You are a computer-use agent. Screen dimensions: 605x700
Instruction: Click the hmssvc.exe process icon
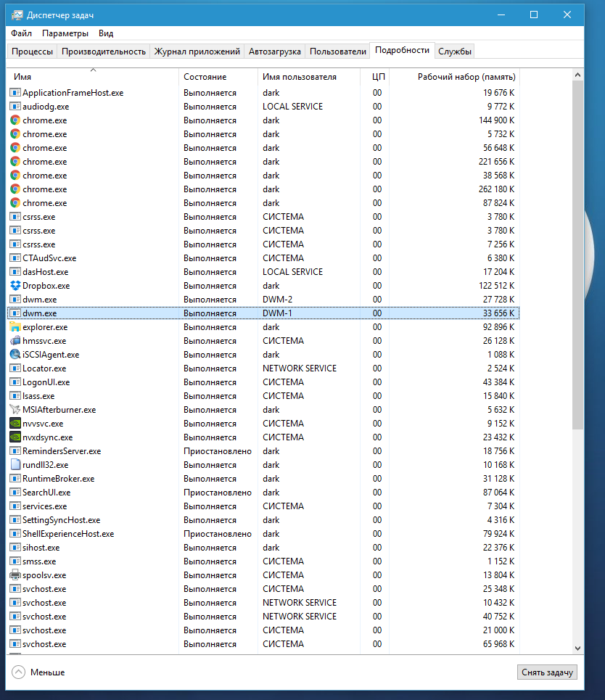coord(15,341)
